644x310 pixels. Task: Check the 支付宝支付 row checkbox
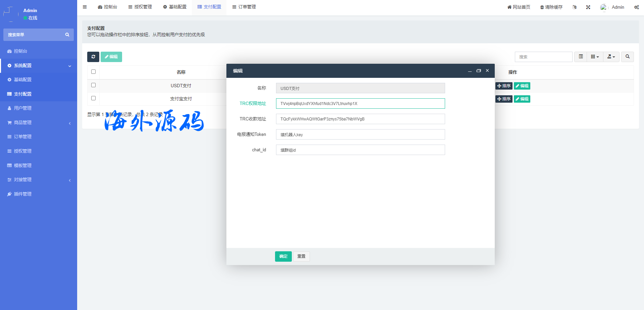[x=93, y=98]
